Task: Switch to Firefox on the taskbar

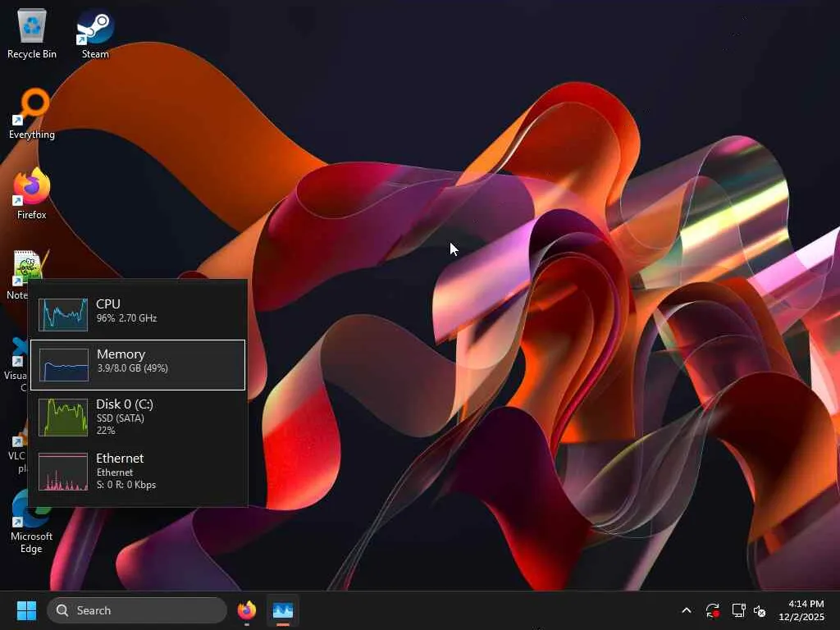Action: [247, 610]
